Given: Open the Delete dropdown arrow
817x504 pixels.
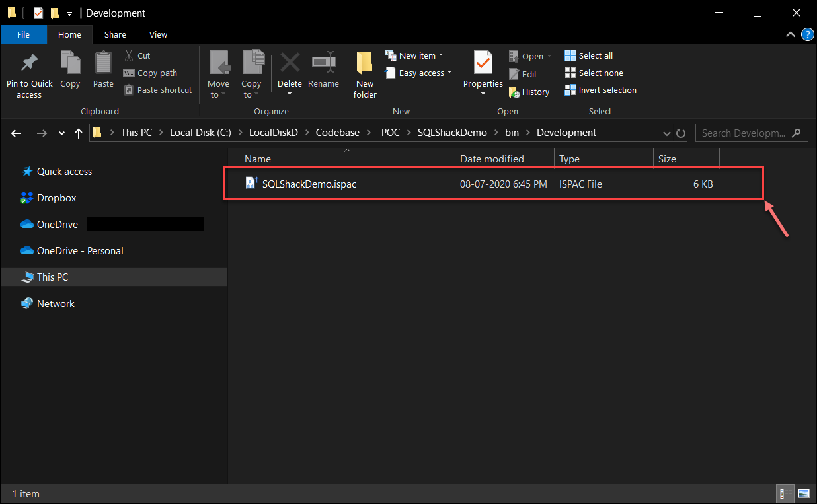Looking at the screenshot, I should [290, 94].
